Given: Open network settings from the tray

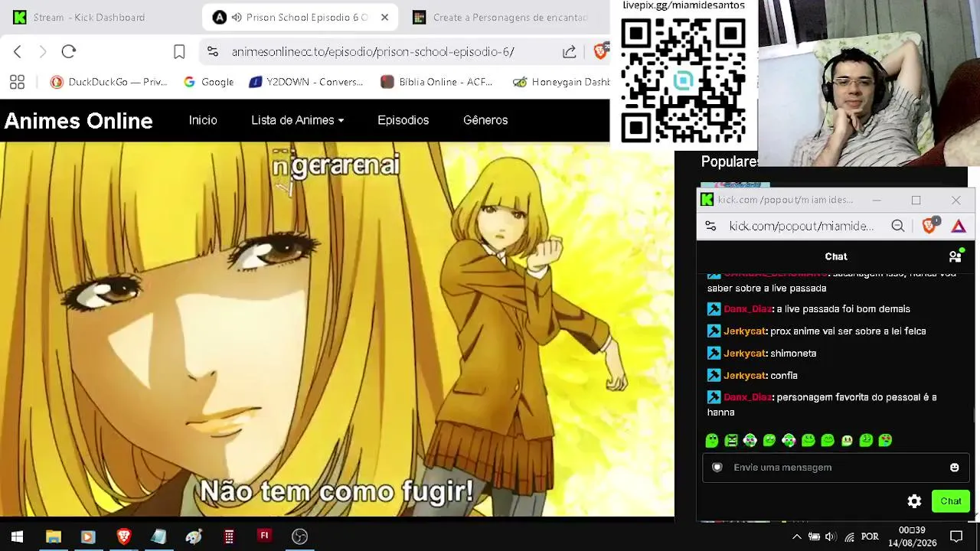Looking at the screenshot, I should [x=849, y=536].
